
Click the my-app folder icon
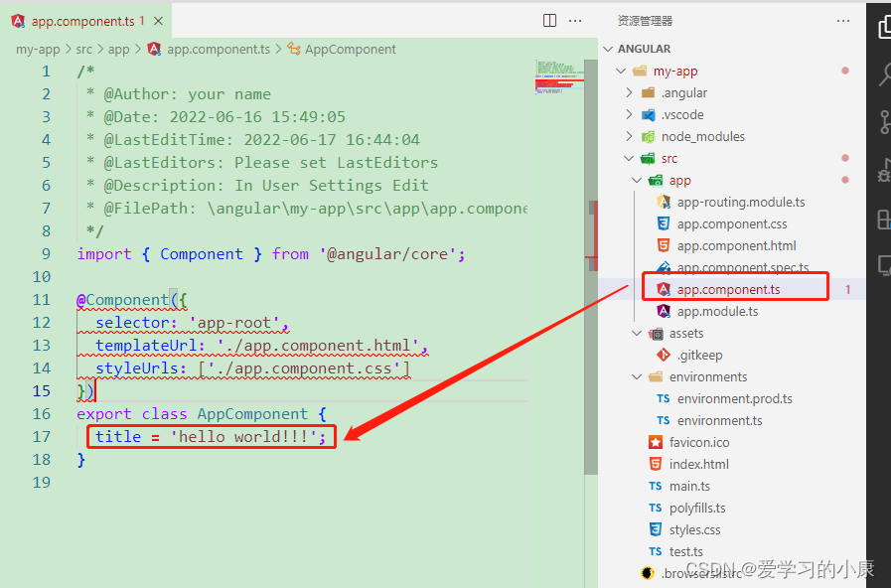640,71
